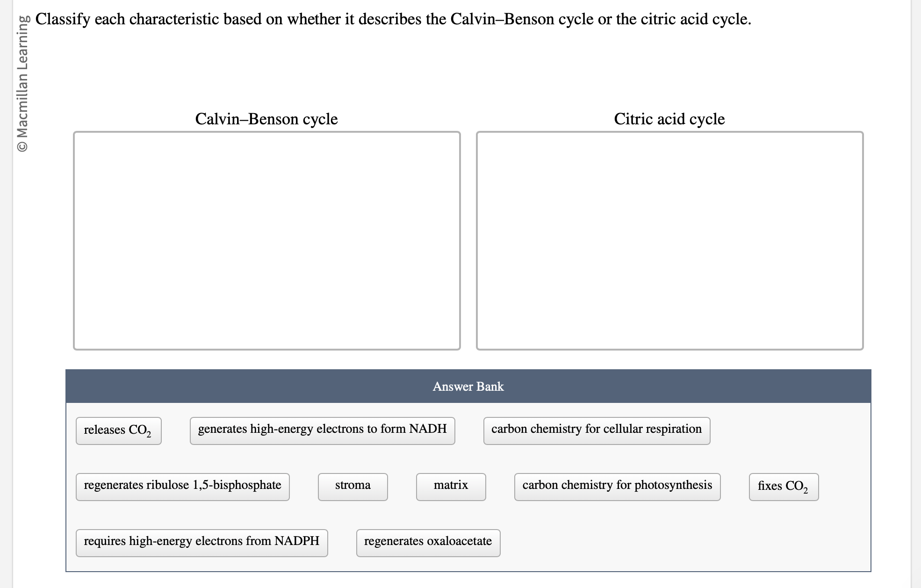Click the "regenerates oxaloacetate" answer token
Screen dimensions: 921x588
coord(428,542)
